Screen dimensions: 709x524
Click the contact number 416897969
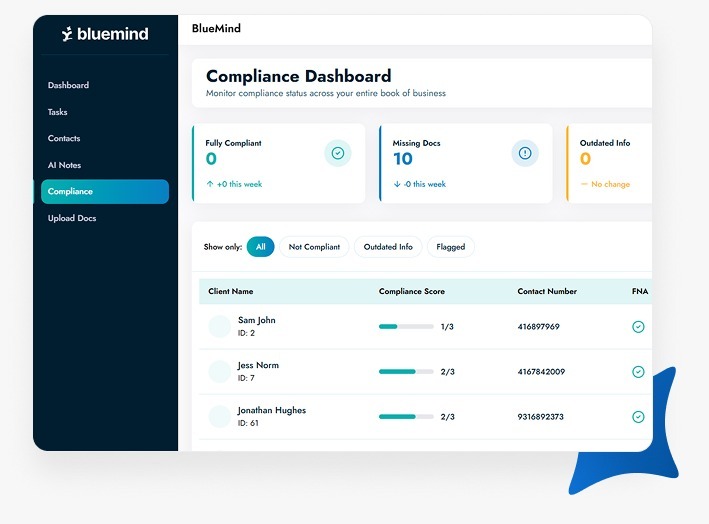[x=539, y=326]
